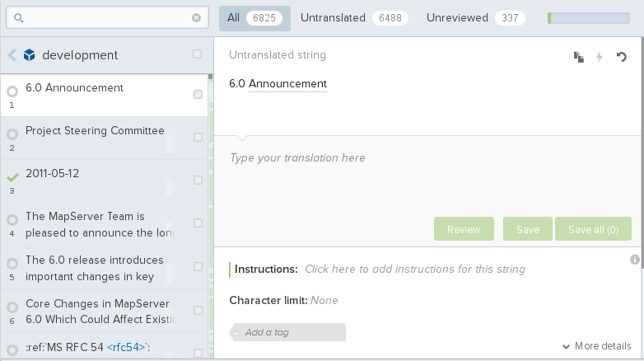The width and height of the screenshot is (644, 361).
Task: Click the undo arrow icon
Action: (622, 57)
